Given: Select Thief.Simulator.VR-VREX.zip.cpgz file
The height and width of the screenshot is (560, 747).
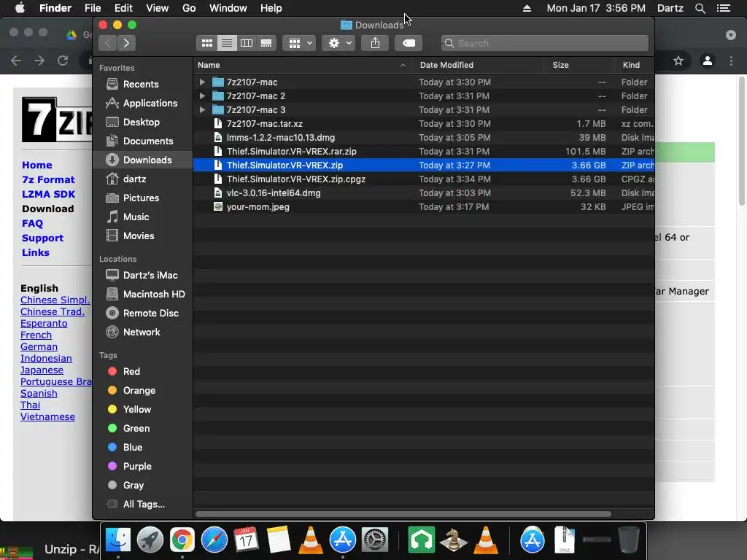Looking at the screenshot, I should coord(424,179).
